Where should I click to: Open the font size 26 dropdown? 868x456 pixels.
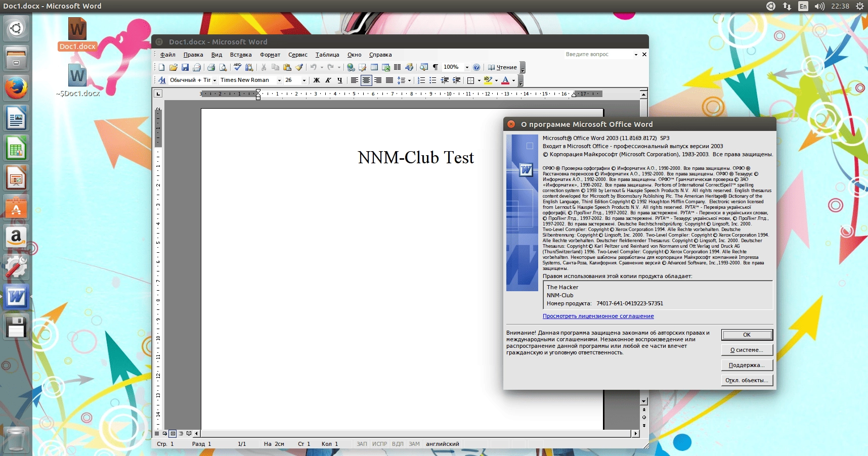[x=304, y=80]
